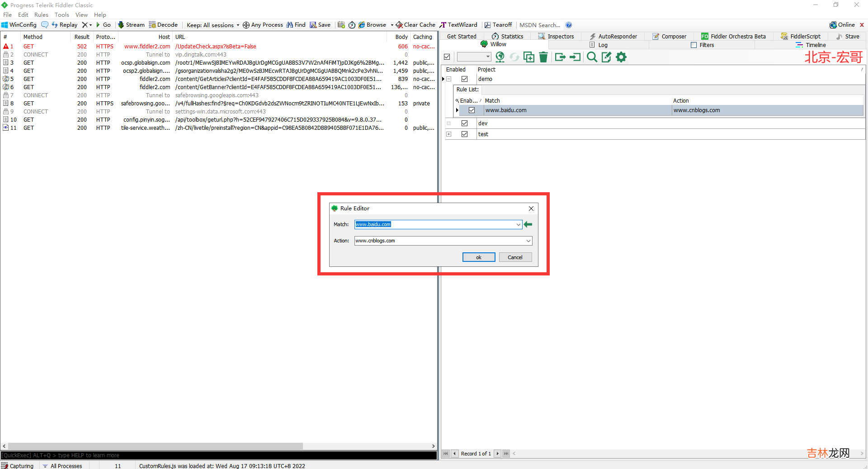Viewport: 868px width, 469px height.
Task: Open the Action field dropdown in Rule Editor
Action: (528, 241)
